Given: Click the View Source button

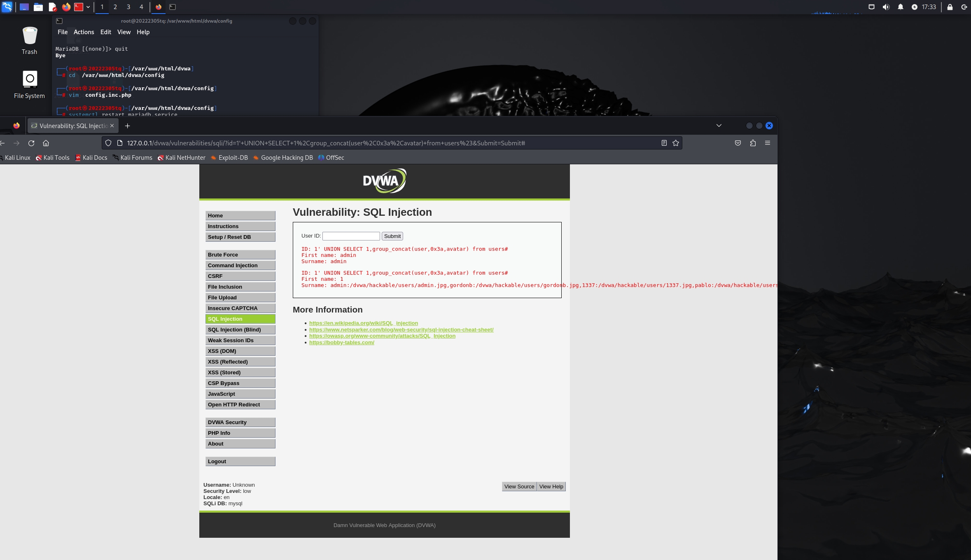Looking at the screenshot, I should [x=519, y=487].
